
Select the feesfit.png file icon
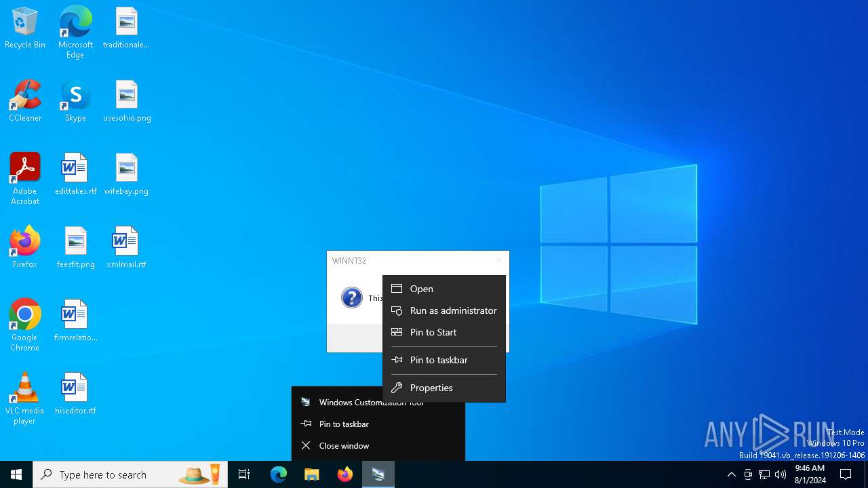tap(75, 248)
